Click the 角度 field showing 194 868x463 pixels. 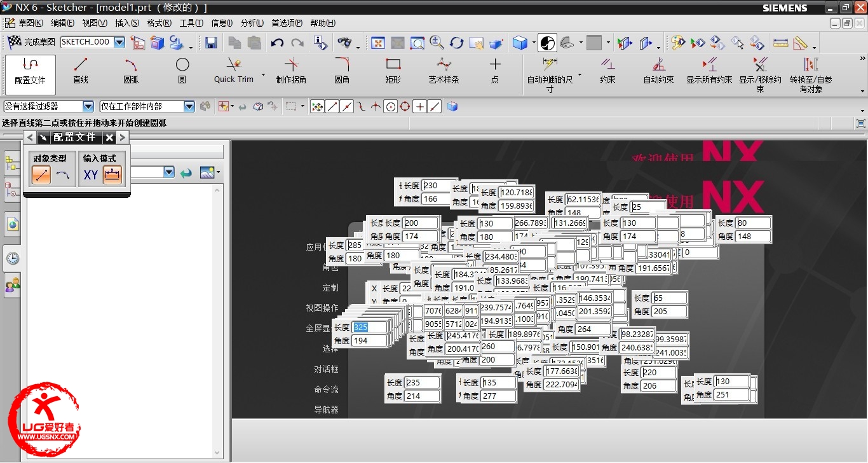[x=370, y=341]
